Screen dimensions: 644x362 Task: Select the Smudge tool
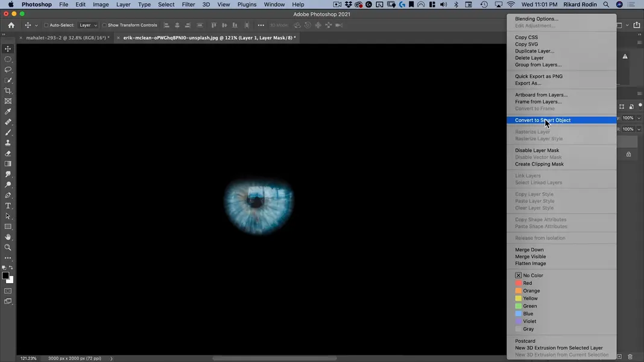pos(8,175)
